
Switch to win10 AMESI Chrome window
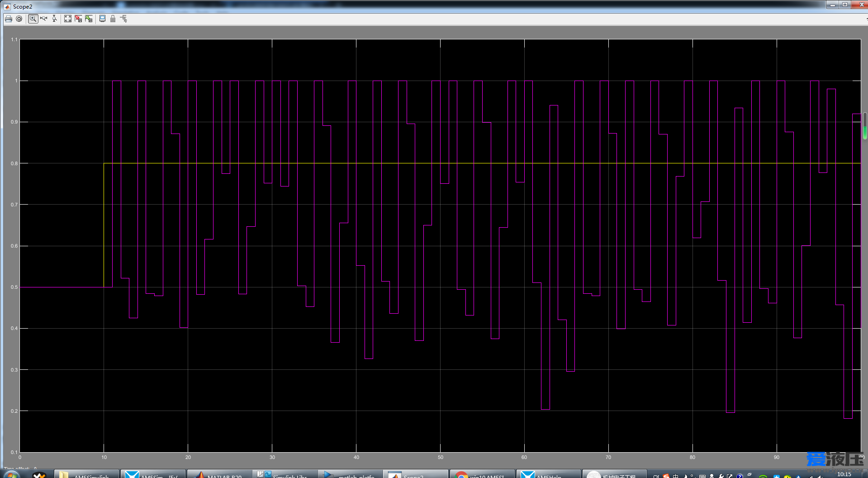pyautogui.click(x=482, y=474)
